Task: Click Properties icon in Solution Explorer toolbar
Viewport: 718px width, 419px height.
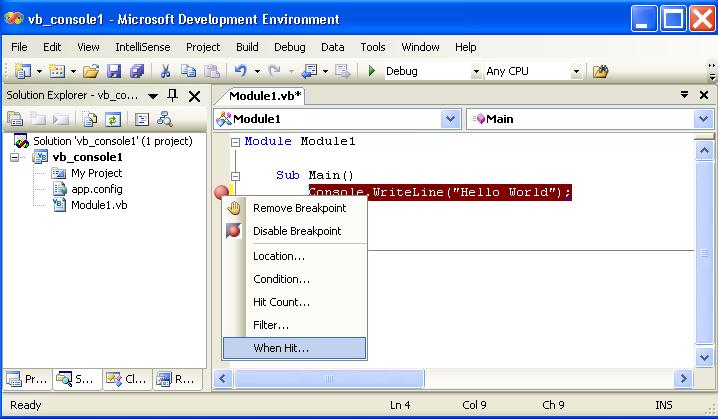Action: 142,119
